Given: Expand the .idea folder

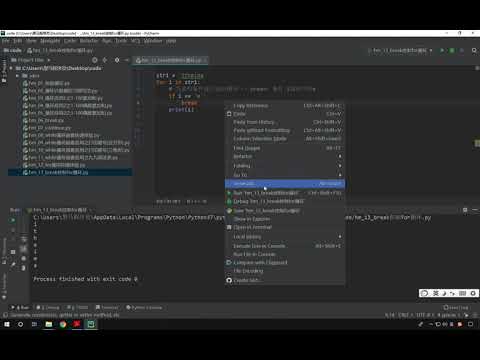Looking at the screenshot, I should (x=18, y=76).
